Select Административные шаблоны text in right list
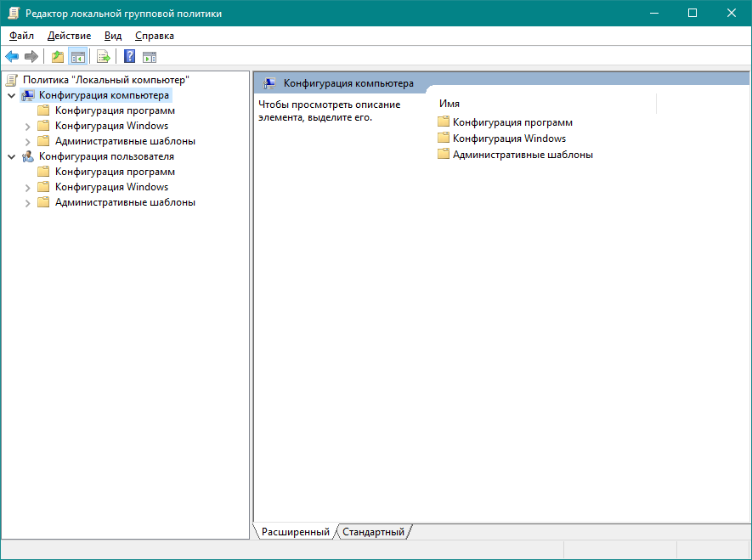The height and width of the screenshot is (560, 752). (523, 155)
